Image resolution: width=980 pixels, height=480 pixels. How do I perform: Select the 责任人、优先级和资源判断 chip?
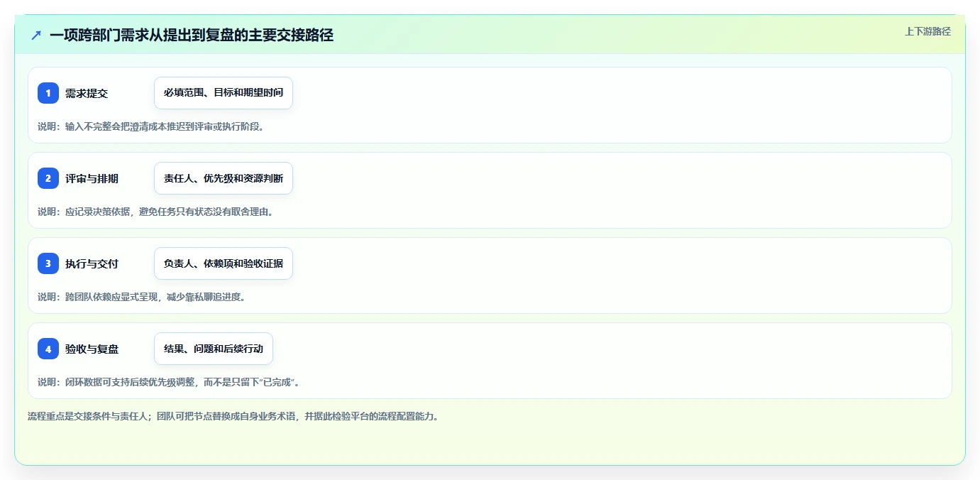click(x=224, y=178)
